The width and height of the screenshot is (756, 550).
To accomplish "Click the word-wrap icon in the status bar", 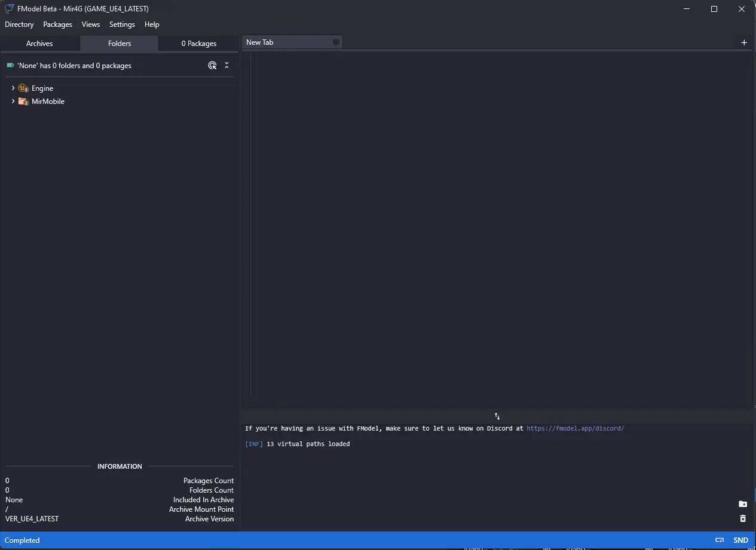I will pyautogui.click(x=720, y=540).
